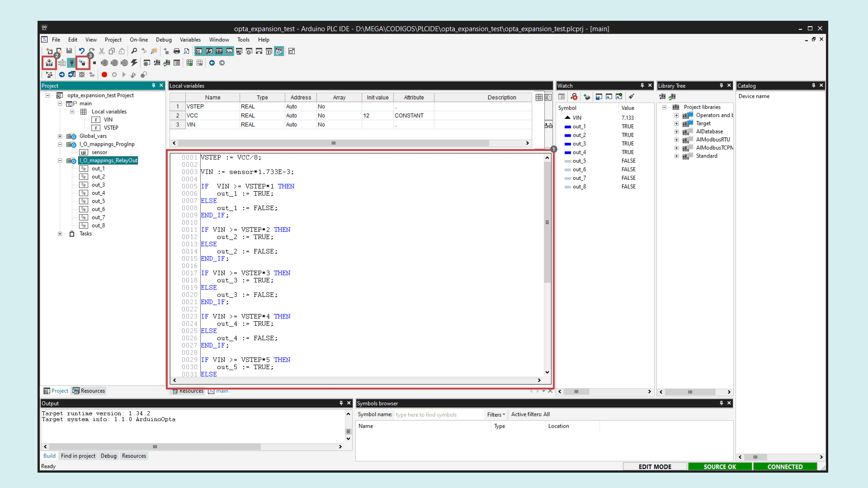Toggle pin on the Project panel

point(154,86)
